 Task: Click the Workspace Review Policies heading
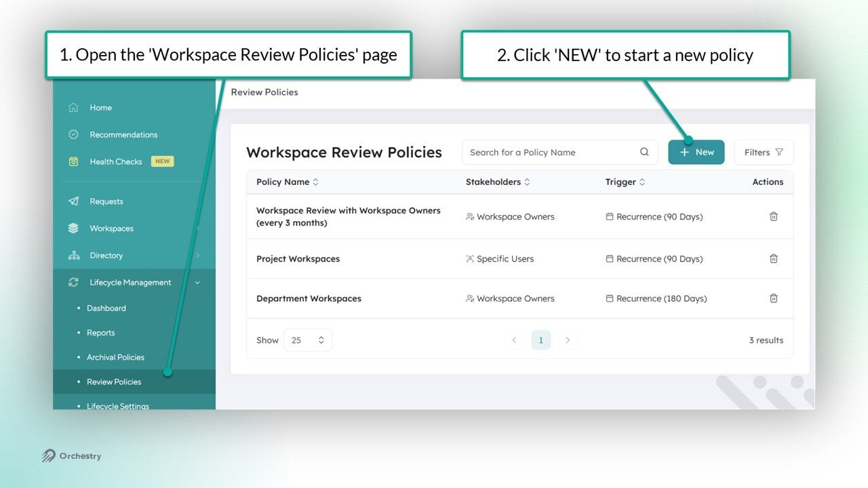pyautogui.click(x=344, y=152)
